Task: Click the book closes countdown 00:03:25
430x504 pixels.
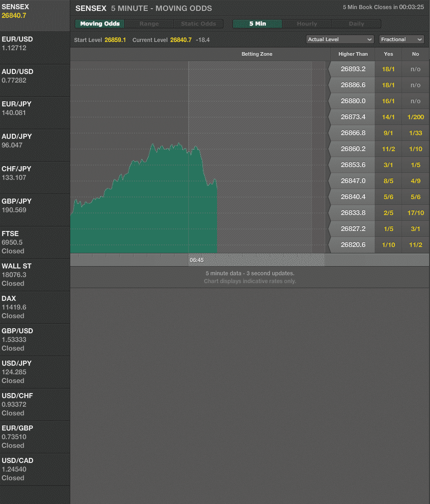Action: click(x=411, y=7)
